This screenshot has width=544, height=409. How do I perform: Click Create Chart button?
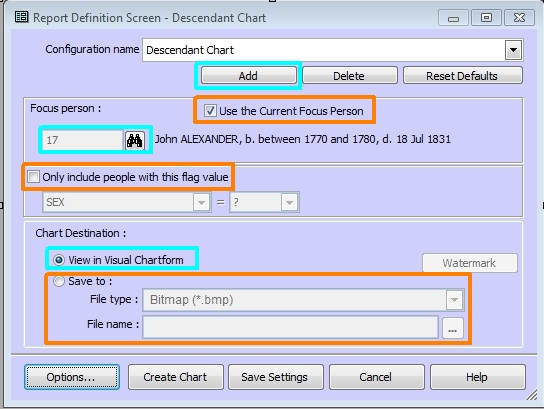point(176,377)
